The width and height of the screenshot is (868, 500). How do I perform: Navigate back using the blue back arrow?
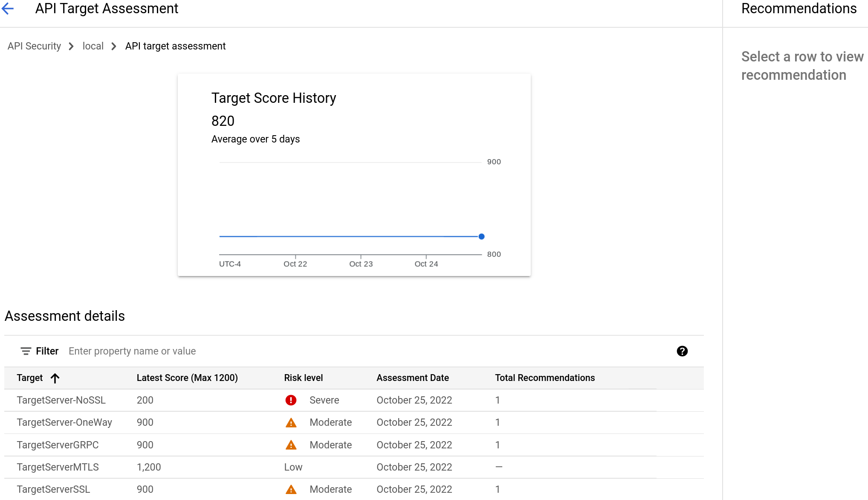[8, 9]
